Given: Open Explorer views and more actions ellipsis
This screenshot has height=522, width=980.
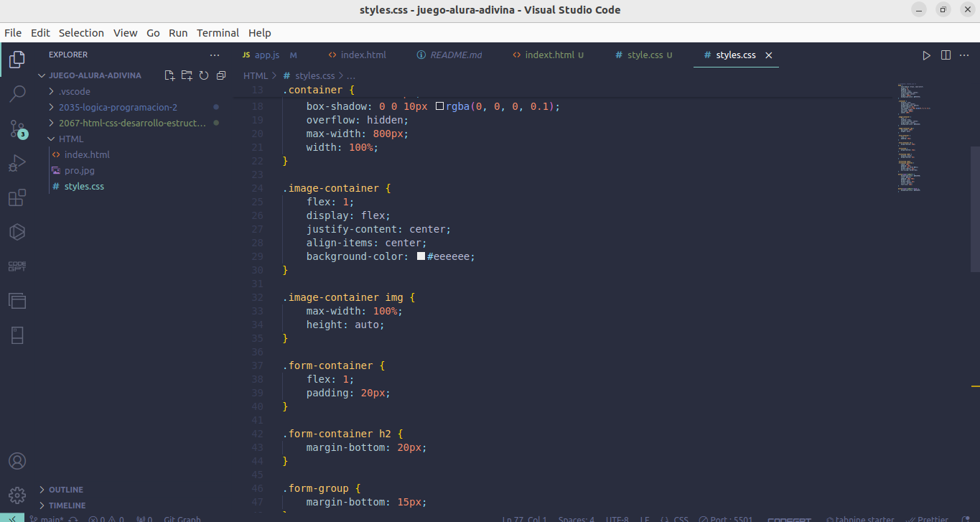Looking at the screenshot, I should (215, 55).
